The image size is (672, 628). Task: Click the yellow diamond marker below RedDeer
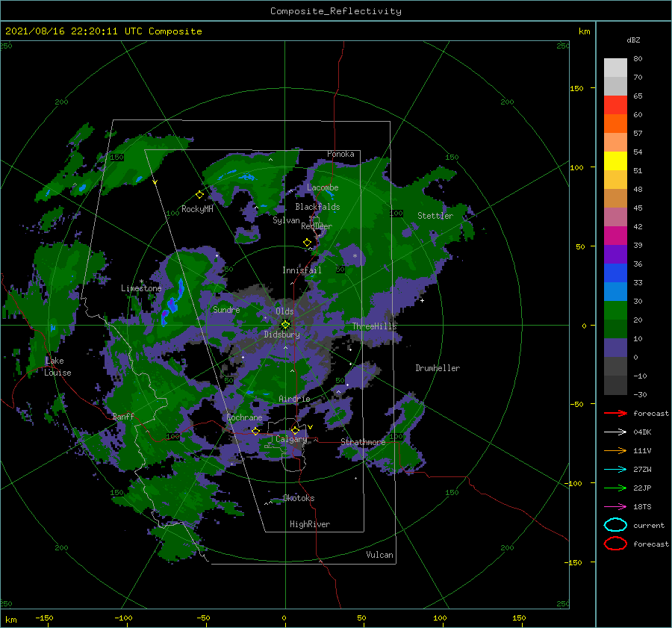(x=308, y=243)
